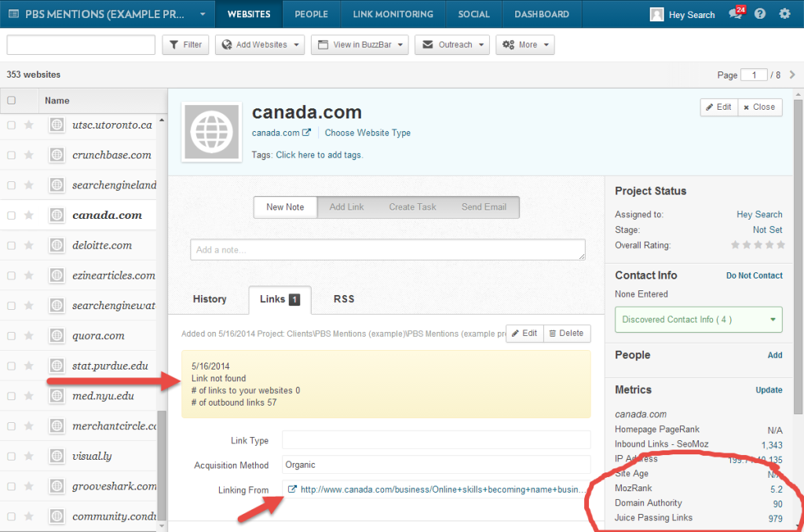Star the ezinearticles.com website
This screenshot has width=804, height=532.
coord(29,275)
